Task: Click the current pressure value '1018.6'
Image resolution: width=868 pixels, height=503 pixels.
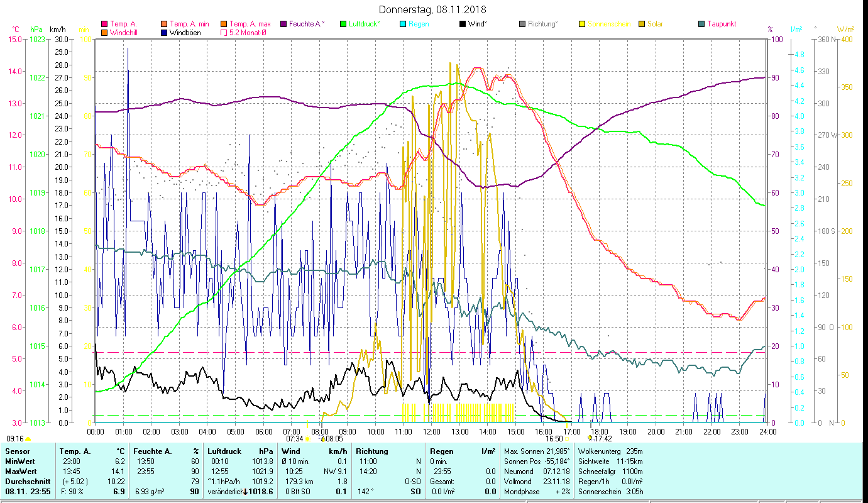Action: coord(261,491)
